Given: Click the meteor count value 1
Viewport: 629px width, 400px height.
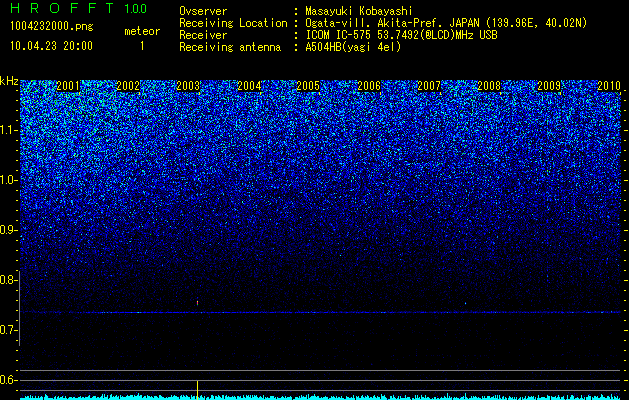Looking at the screenshot, I should (142, 46).
